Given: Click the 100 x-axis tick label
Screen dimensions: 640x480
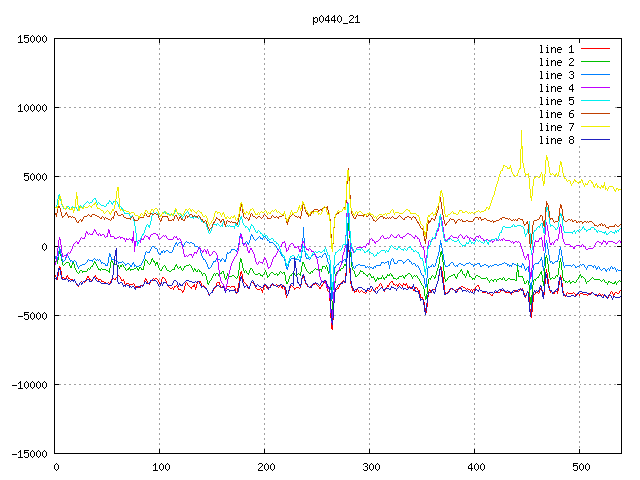Looking at the screenshot, I should pos(160,467).
